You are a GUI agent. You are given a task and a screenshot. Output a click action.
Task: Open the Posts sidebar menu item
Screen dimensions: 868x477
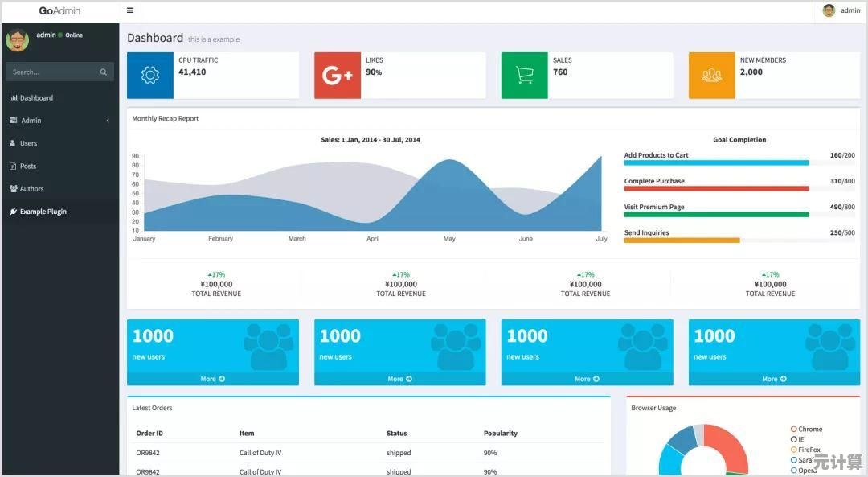pos(60,167)
